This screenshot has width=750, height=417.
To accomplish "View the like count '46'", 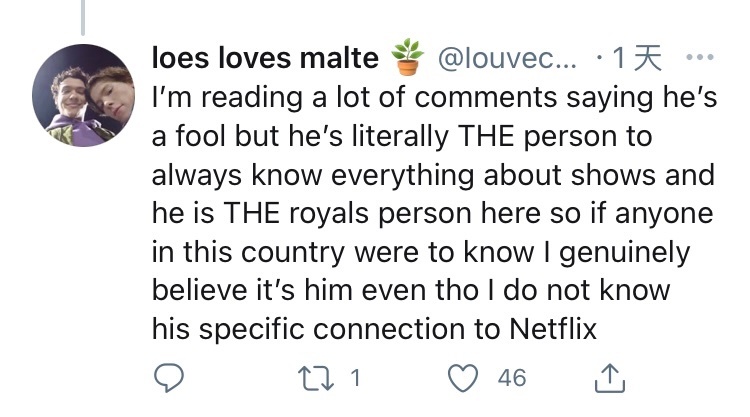I will point(512,378).
